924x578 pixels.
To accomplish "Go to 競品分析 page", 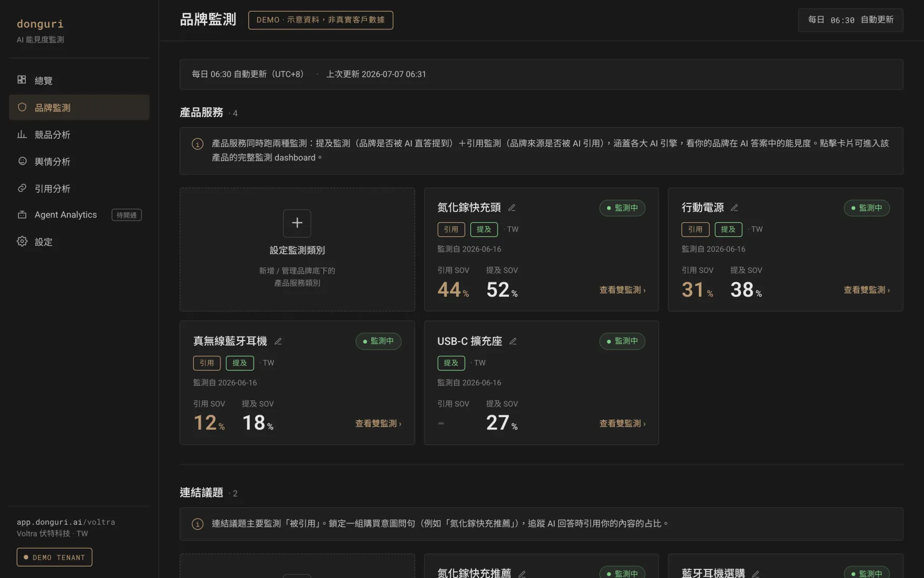I will (x=79, y=134).
